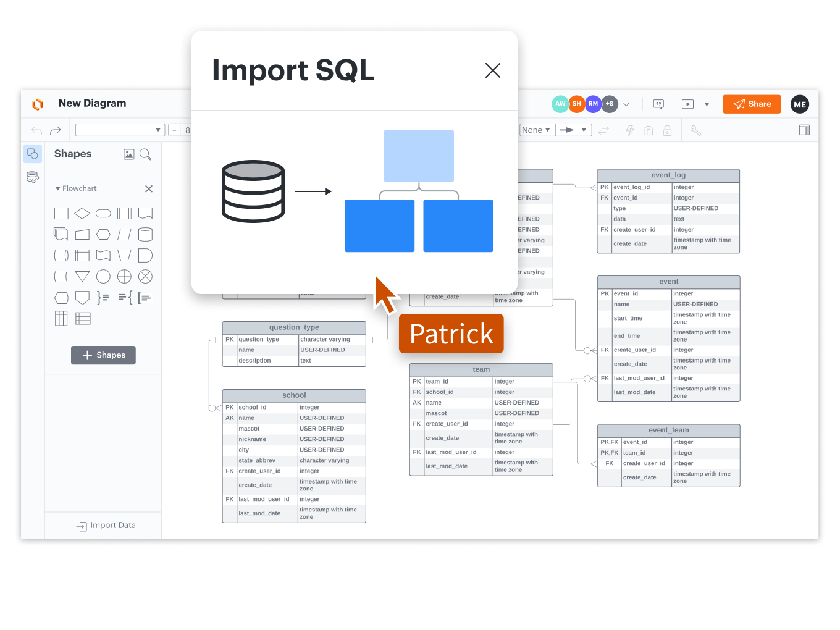Open image insert icon in Shapes panel
Viewport: 840px width, 630px height.
[128, 154]
